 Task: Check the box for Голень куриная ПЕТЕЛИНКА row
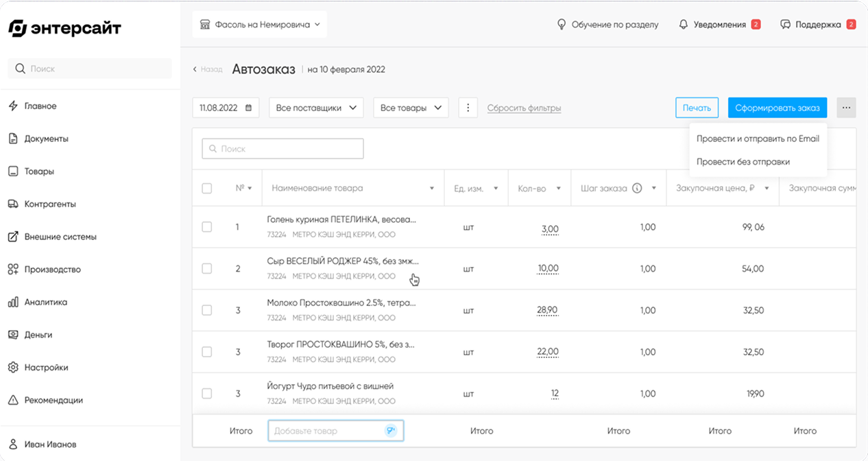coord(207,227)
